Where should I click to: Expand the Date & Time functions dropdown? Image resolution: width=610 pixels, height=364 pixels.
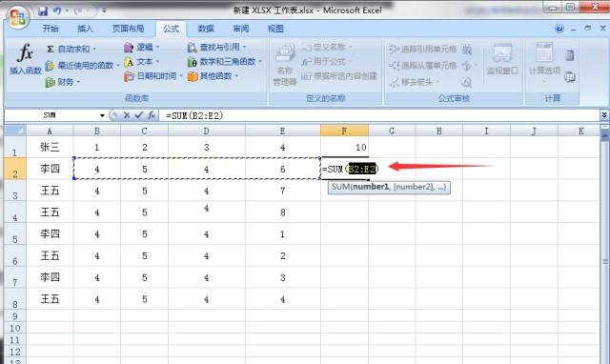pos(181,76)
